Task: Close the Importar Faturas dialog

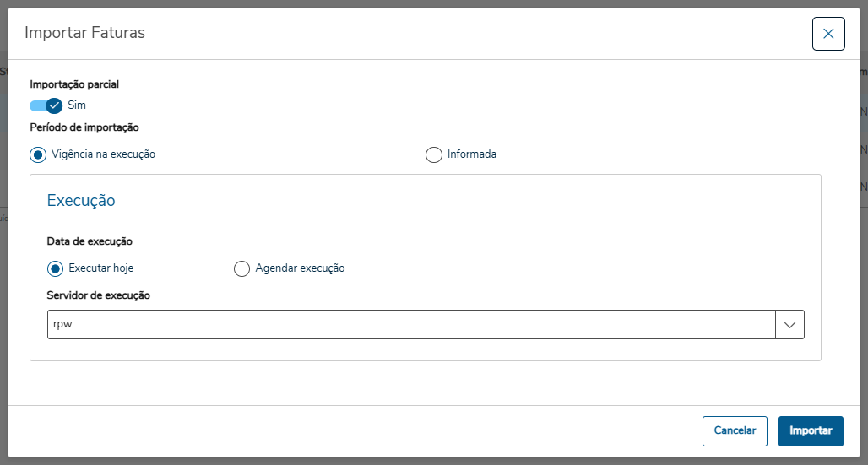Action: 828,34
